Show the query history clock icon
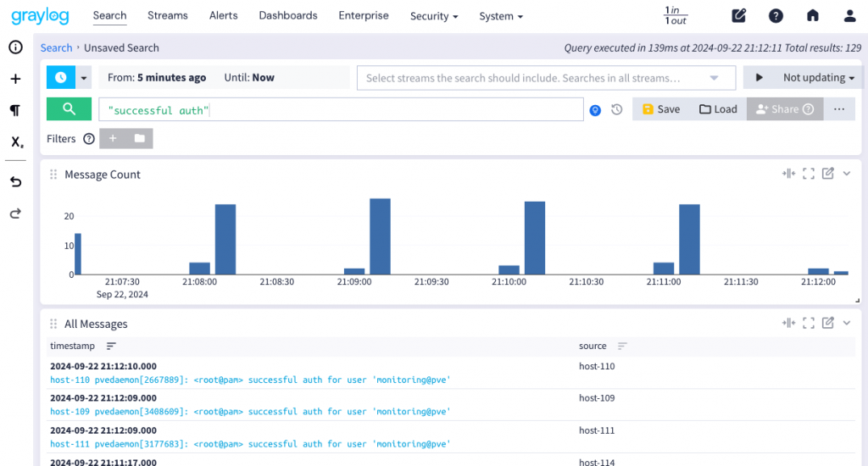Image resolution: width=868 pixels, height=466 pixels. (617, 109)
